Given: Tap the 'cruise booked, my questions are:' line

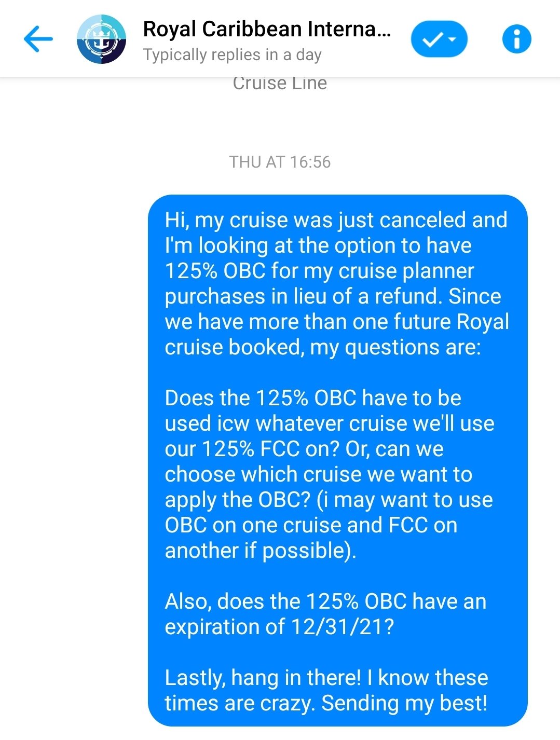Looking at the screenshot, I should [x=323, y=347].
